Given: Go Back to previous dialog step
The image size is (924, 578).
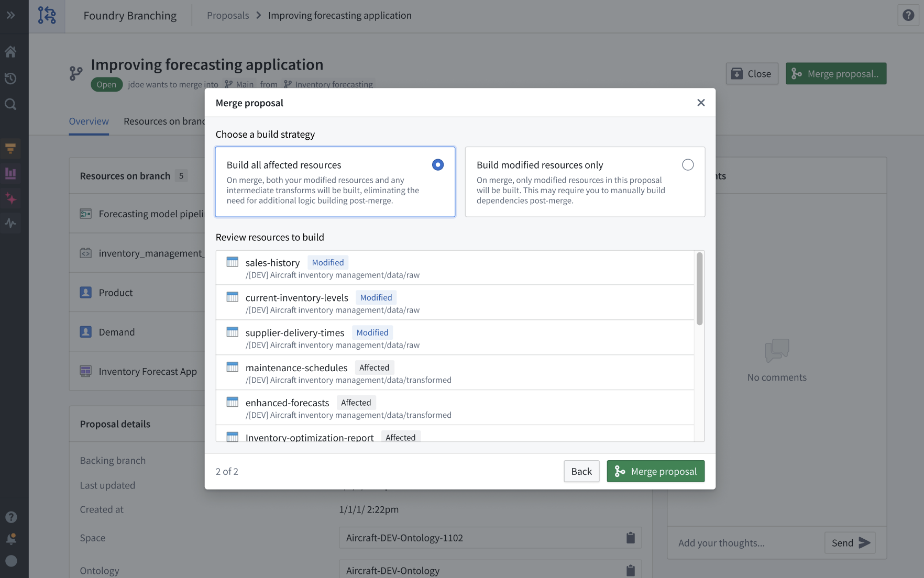Looking at the screenshot, I should coord(581,471).
